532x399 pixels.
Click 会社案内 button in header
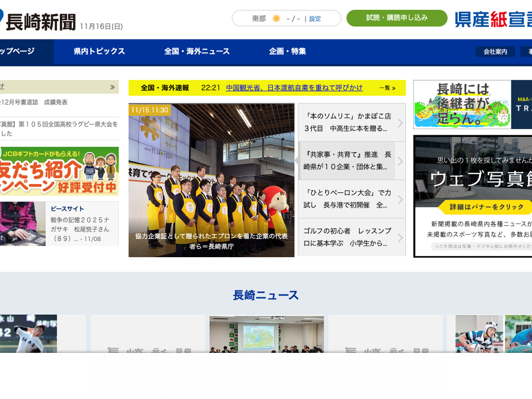[495, 52]
